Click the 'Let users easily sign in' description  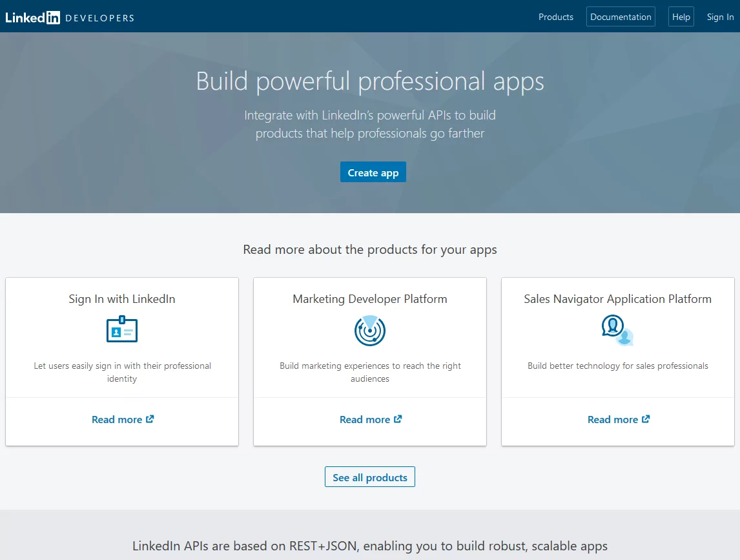coord(122,372)
